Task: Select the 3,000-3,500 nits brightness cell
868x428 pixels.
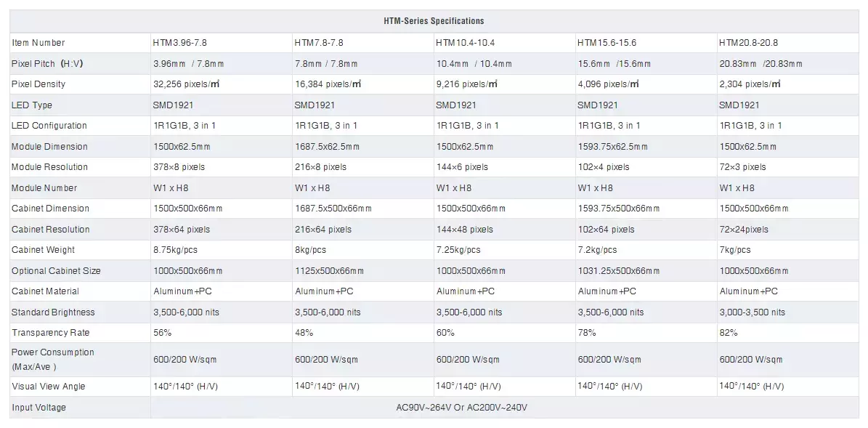Action: pyautogui.click(x=787, y=312)
